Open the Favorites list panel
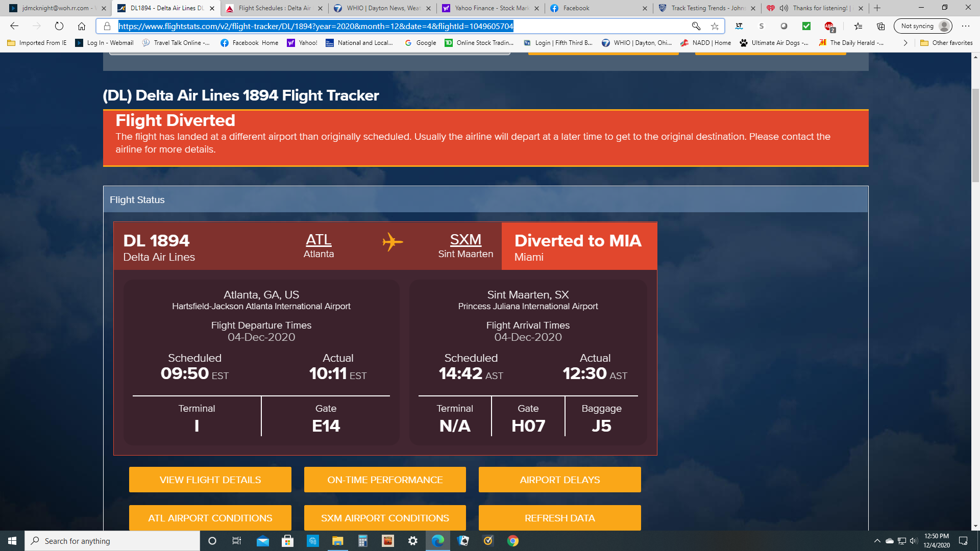Screen dimensions: 980x551 [858, 26]
